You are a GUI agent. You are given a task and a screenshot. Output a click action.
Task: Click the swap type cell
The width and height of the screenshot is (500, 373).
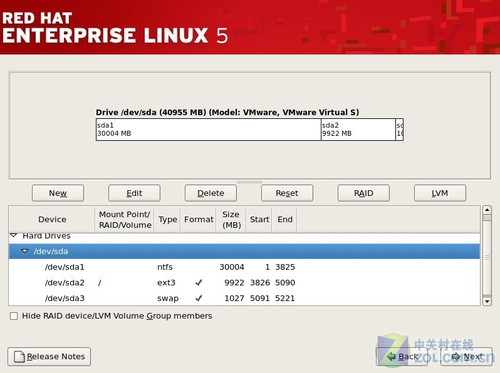168,298
